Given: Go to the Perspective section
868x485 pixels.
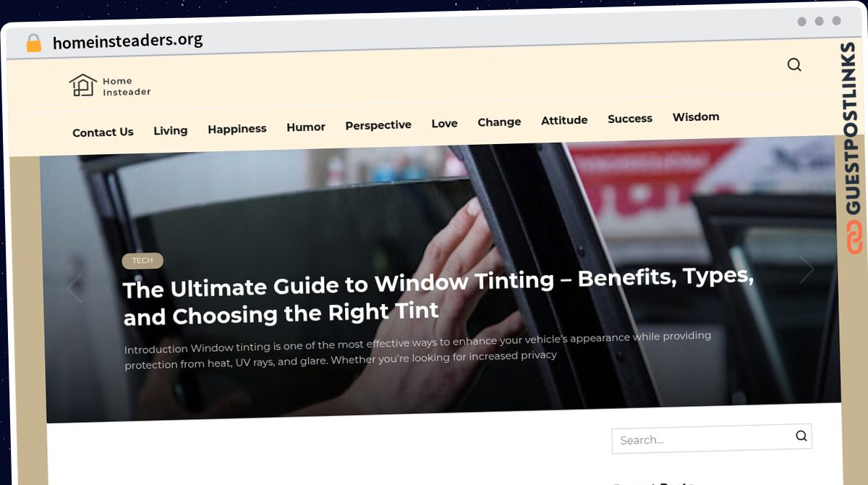Looking at the screenshot, I should click(x=378, y=125).
